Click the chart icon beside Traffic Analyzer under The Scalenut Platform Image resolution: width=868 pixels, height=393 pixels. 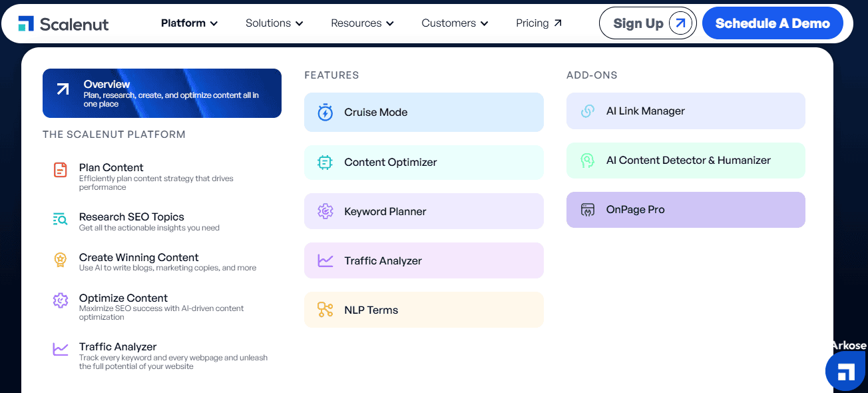tap(61, 348)
